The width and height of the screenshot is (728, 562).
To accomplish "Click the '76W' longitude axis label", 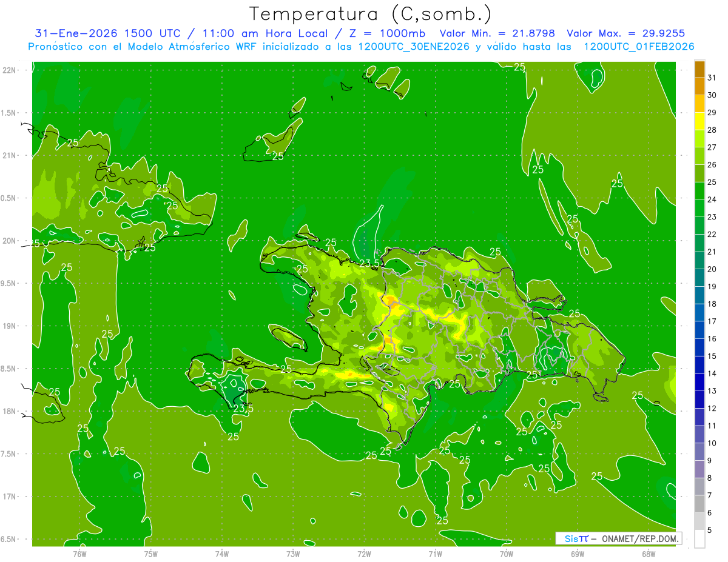I will [x=79, y=554].
